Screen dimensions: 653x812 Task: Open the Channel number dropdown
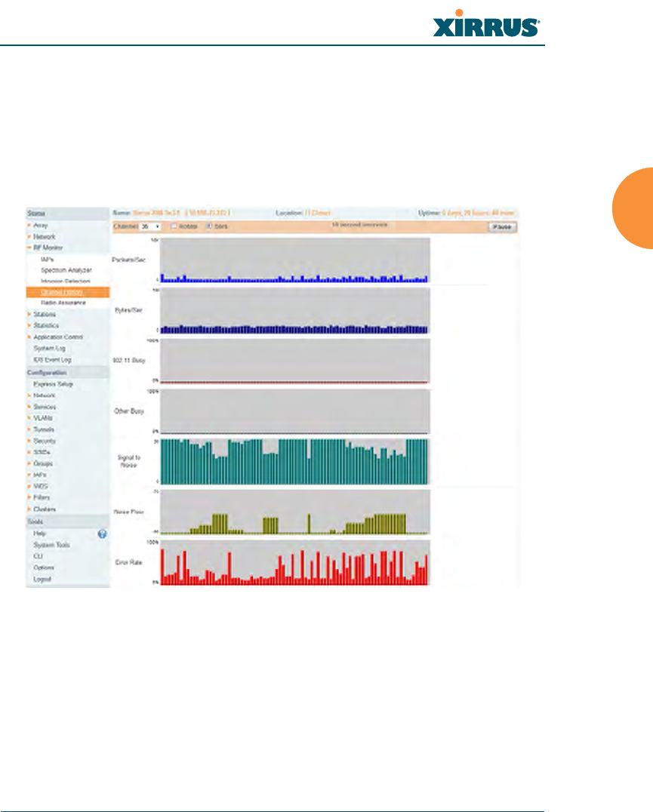pyautogui.click(x=151, y=227)
